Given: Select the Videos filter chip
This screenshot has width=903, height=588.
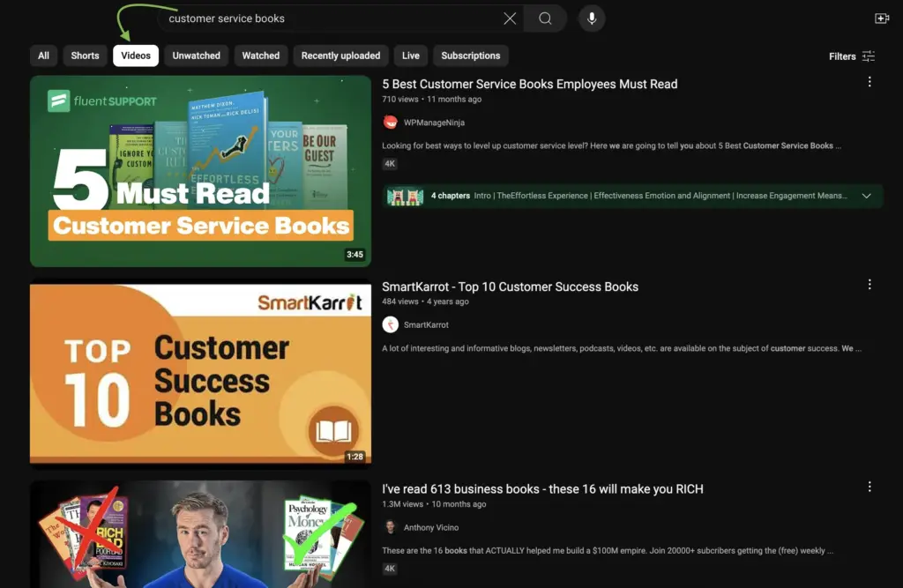Looking at the screenshot, I should click(136, 56).
